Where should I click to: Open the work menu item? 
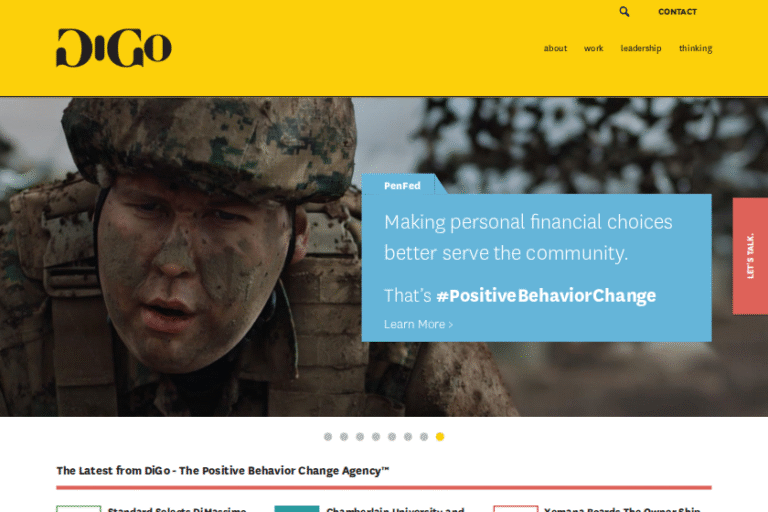click(x=594, y=48)
